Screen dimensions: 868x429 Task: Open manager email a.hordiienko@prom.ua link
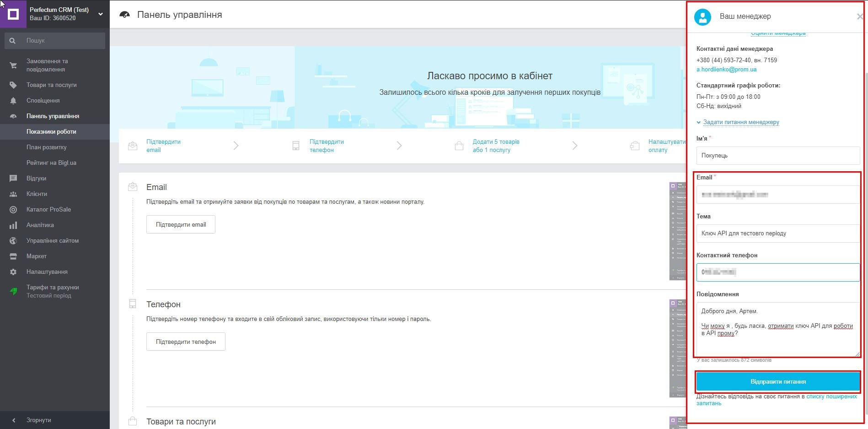726,70
